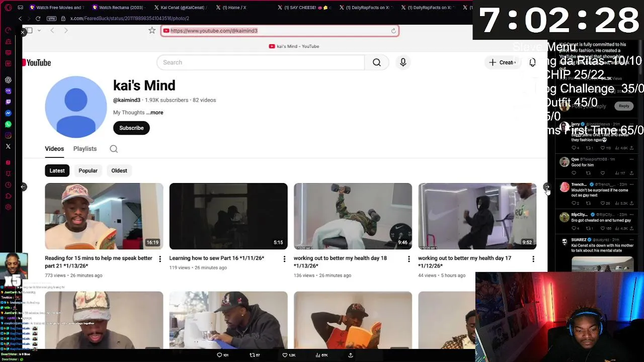Image resolution: width=644 pixels, height=362 pixels.
Task: Share the post using share icon
Action: [351, 355]
